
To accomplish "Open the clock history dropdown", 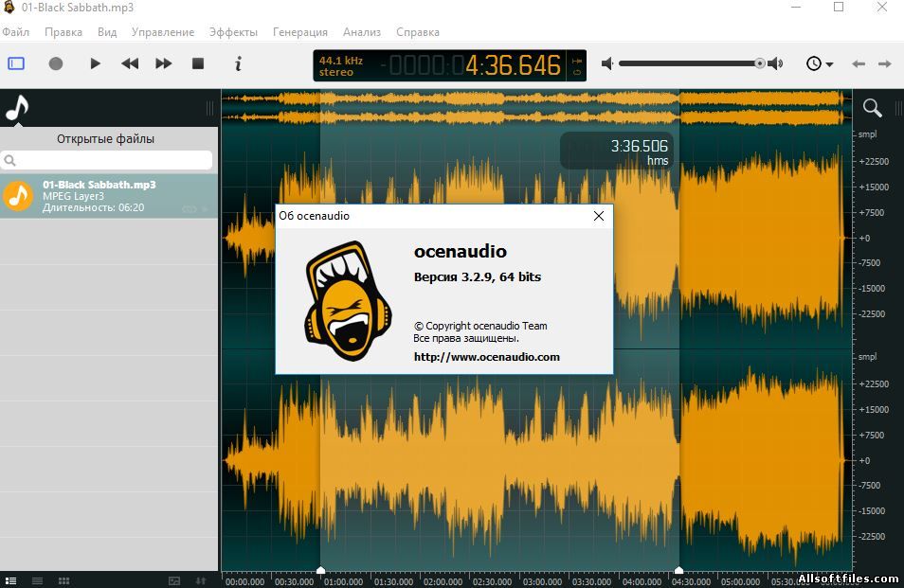I will coord(820,63).
